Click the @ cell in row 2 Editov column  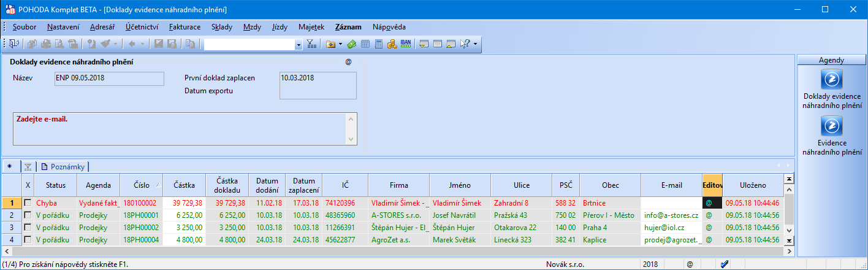tap(712, 215)
